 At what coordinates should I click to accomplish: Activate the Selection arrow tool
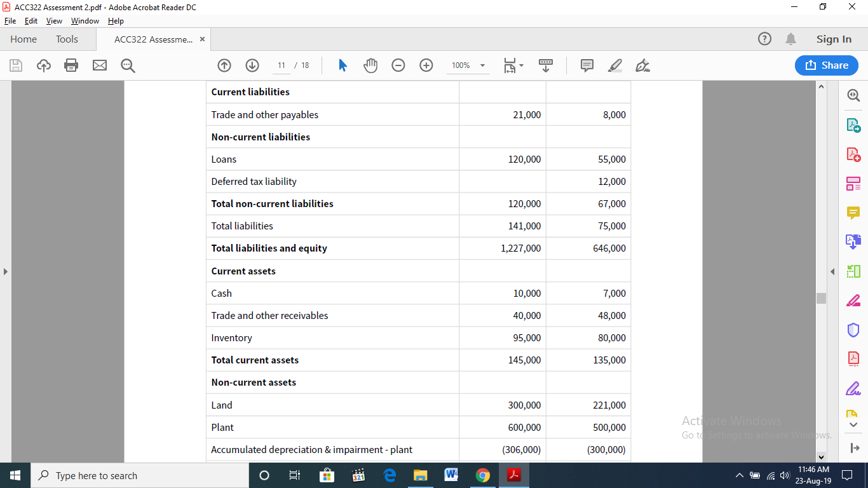click(342, 65)
